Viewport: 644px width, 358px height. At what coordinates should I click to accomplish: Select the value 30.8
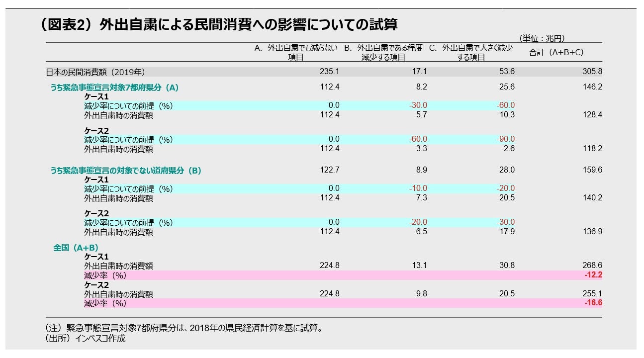pos(507,266)
